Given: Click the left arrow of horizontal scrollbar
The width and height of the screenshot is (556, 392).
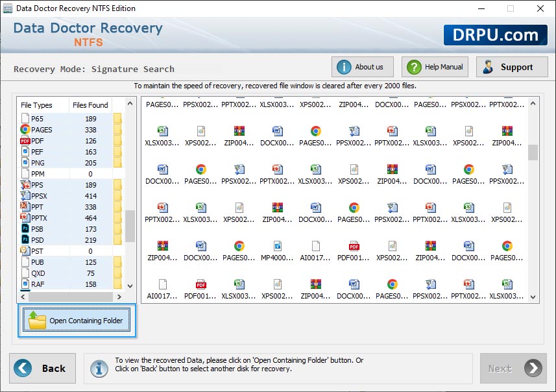Looking at the screenshot, I should (x=23, y=297).
